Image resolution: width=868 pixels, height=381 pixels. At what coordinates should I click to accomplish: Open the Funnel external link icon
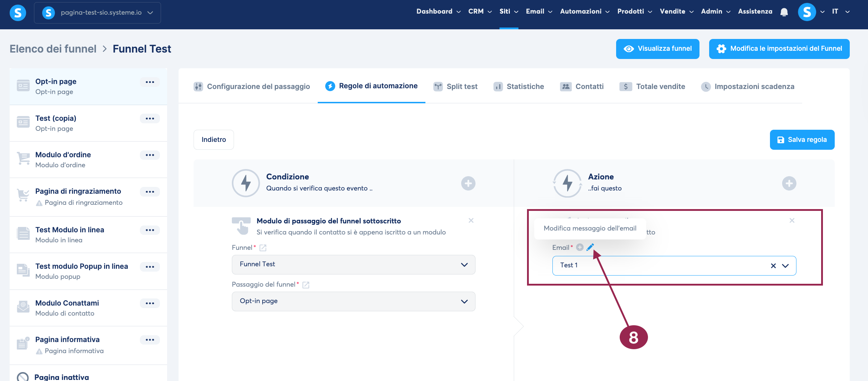pos(263,248)
